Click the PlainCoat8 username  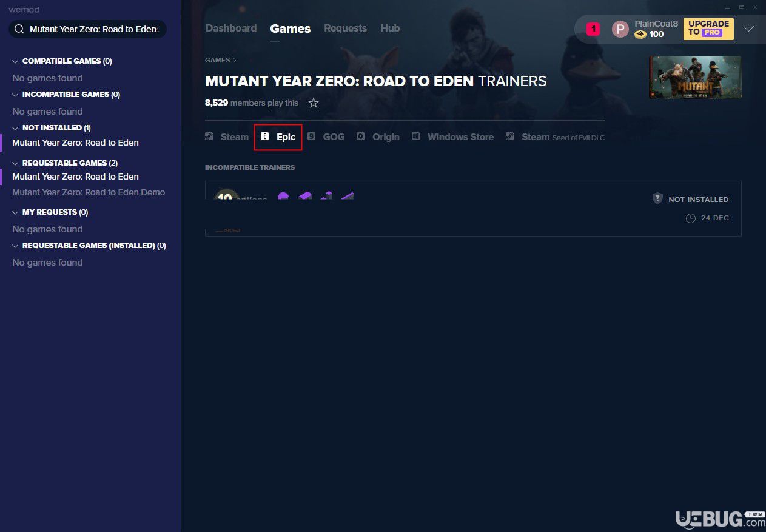pos(656,24)
